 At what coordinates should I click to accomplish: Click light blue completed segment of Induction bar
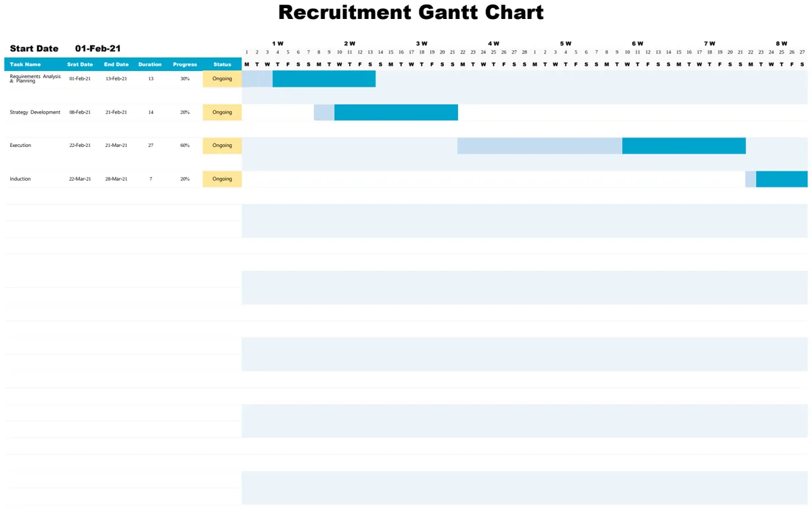pyautogui.click(x=750, y=179)
